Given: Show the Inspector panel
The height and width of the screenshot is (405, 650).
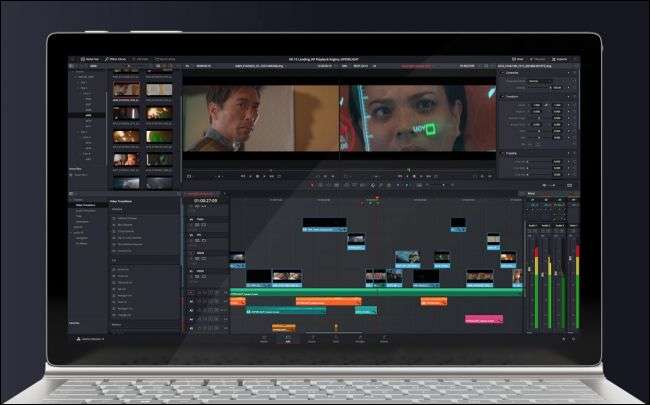Looking at the screenshot, I should tap(559, 59).
